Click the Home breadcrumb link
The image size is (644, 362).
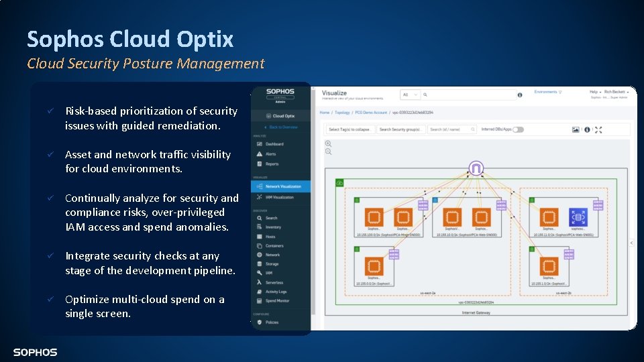pos(325,113)
